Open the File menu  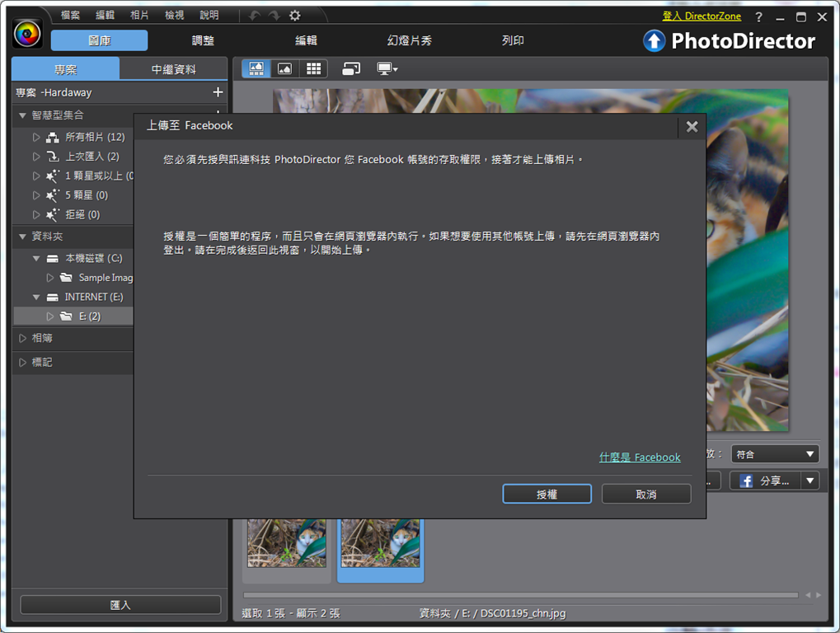70,15
